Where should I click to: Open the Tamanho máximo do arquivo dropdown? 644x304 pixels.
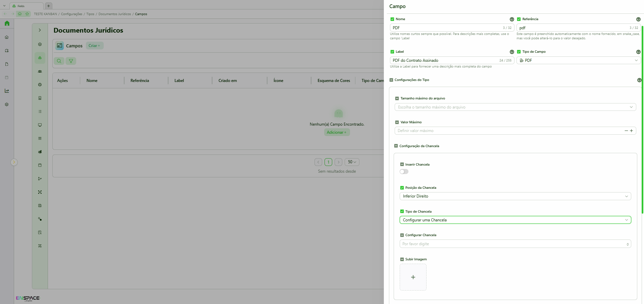point(515,107)
